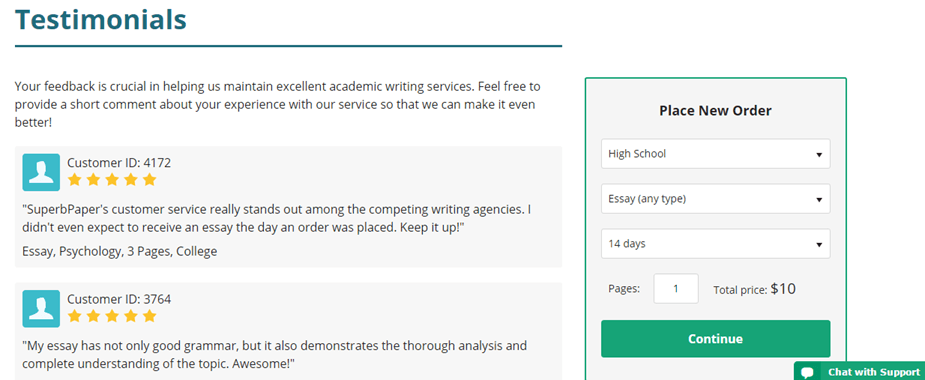Click the chat bubble icon beside Chat with Support
The image size is (925, 380).
tap(808, 372)
